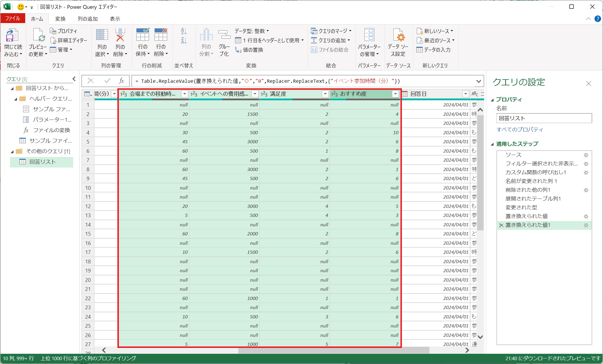Screen dimensions: 603x364
Task: Open the Power Query help icon
Action: click(597, 19)
